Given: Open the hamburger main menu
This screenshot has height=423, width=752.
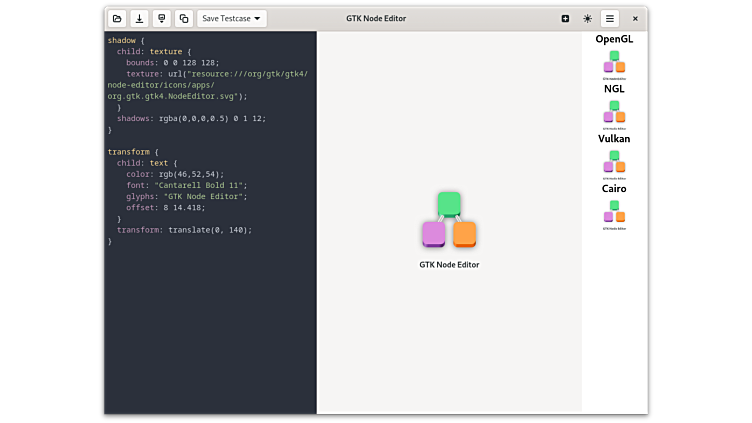Looking at the screenshot, I should coord(610,18).
